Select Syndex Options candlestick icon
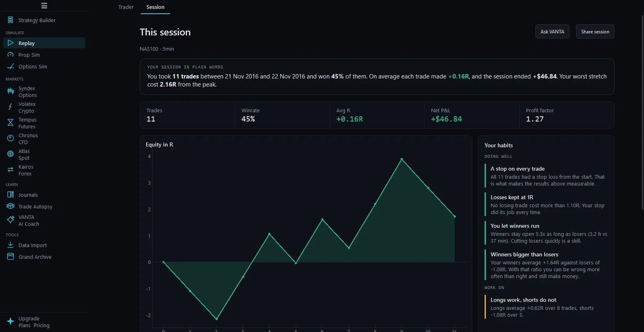This screenshot has width=644, height=332. [10, 91]
